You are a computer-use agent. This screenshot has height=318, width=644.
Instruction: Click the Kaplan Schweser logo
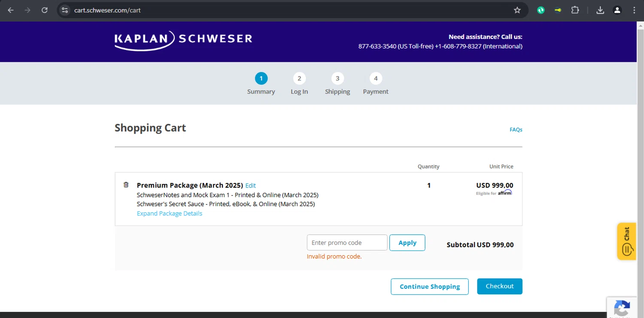pyautogui.click(x=183, y=40)
